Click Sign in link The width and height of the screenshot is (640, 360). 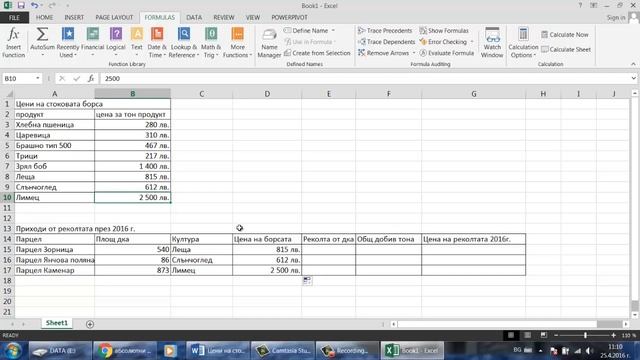616,18
